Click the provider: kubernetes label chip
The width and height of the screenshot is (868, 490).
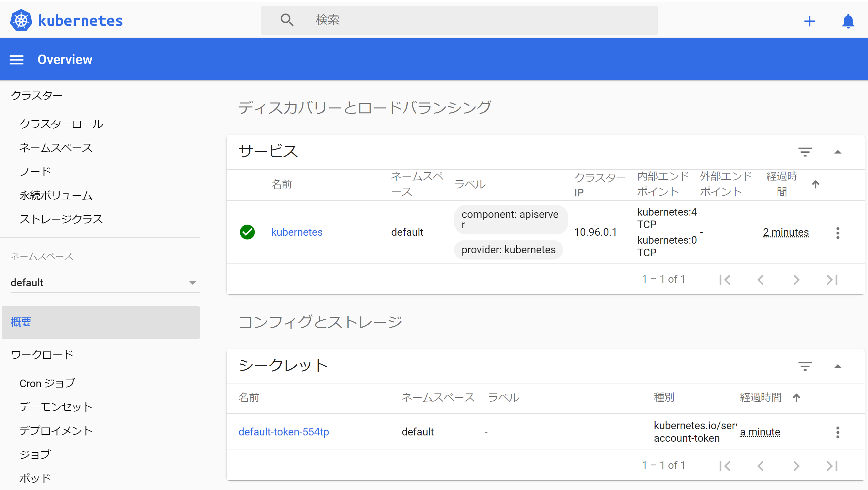point(508,250)
